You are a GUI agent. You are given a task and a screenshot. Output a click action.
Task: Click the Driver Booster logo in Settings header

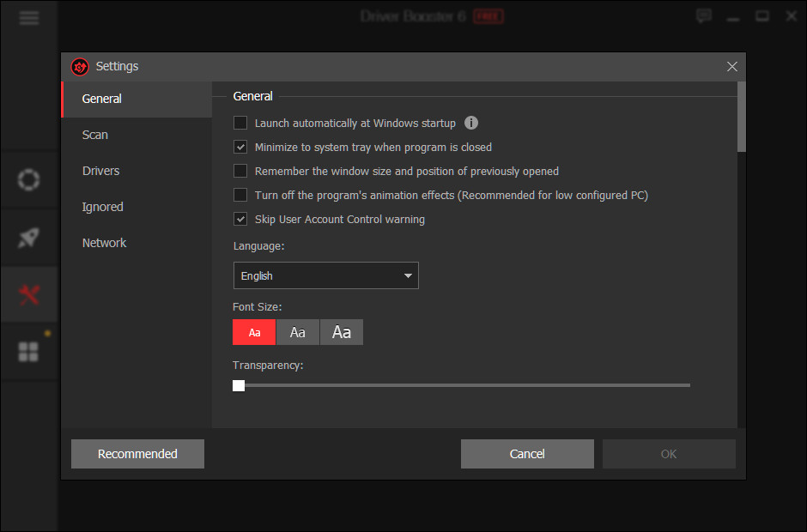pos(80,66)
